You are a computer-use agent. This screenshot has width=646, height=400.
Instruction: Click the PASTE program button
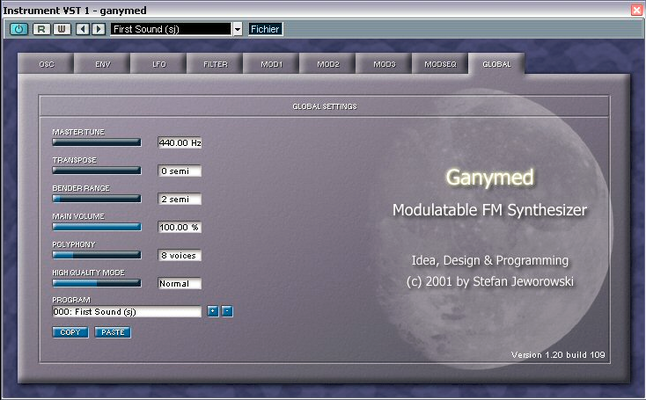pyautogui.click(x=113, y=332)
